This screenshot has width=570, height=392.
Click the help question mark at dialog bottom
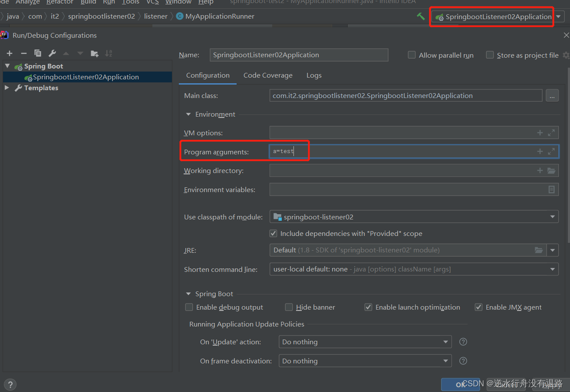pos(10,384)
